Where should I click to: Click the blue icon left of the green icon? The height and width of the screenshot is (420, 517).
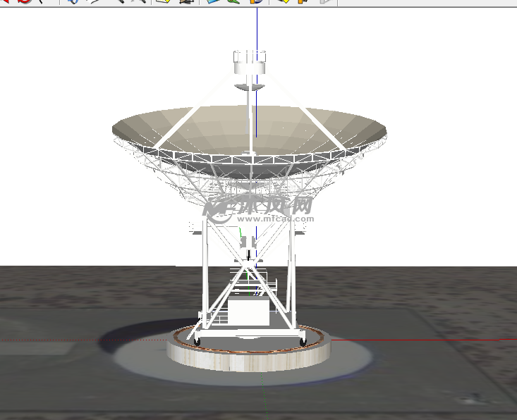tap(212, 1)
